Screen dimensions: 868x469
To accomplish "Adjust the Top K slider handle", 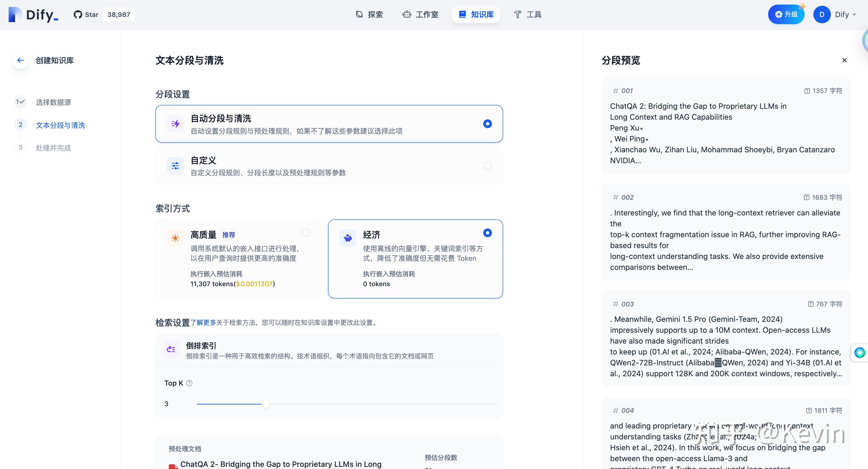I will coord(266,404).
